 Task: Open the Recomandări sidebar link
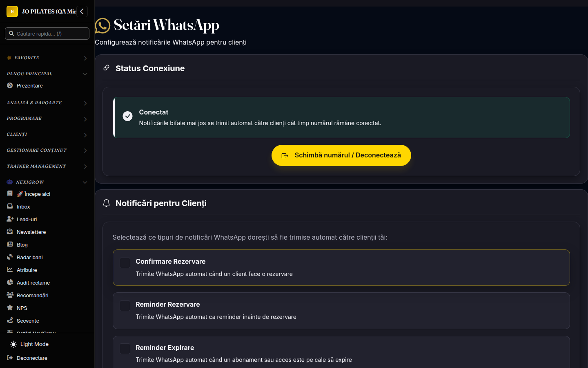tap(47, 295)
